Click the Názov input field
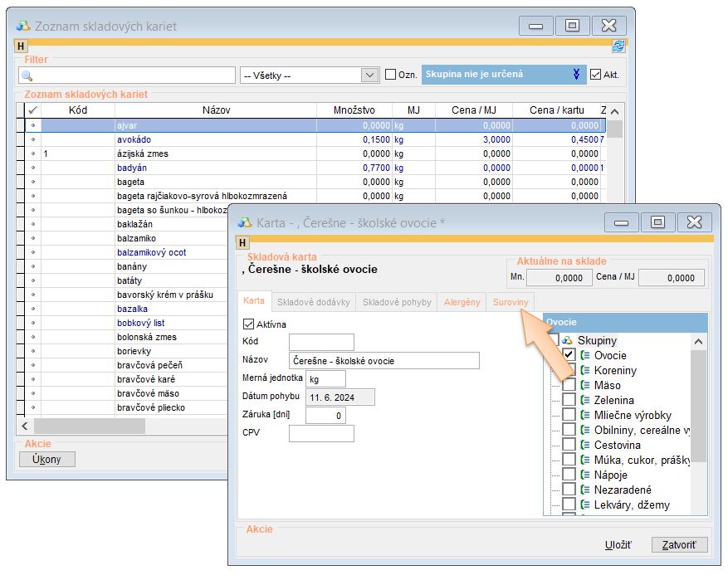The width and height of the screenshot is (728, 575). [x=384, y=361]
